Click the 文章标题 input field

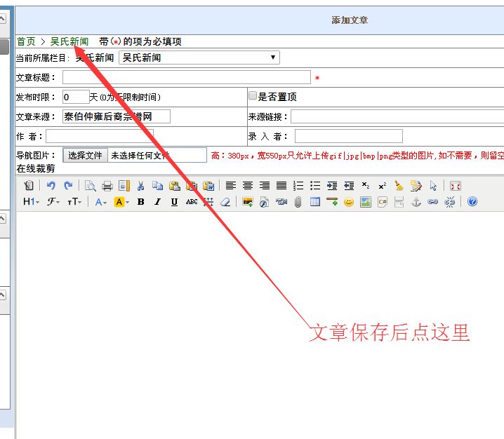186,77
